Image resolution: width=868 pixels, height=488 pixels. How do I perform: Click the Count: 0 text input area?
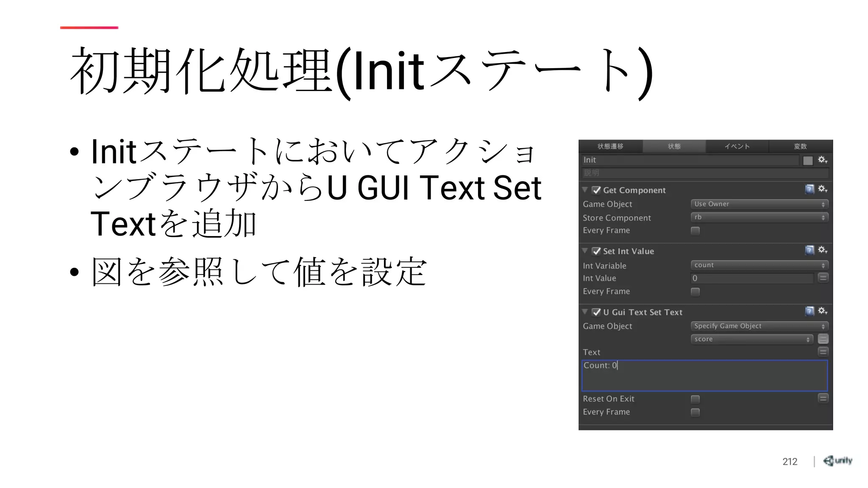(704, 375)
